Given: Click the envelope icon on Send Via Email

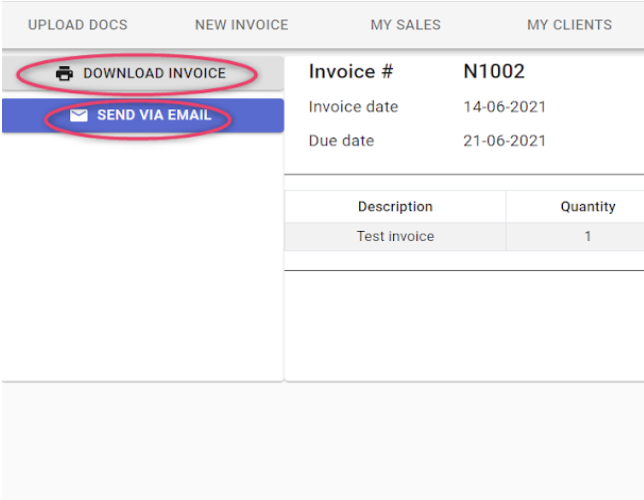Looking at the screenshot, I should tap(79, 115).
